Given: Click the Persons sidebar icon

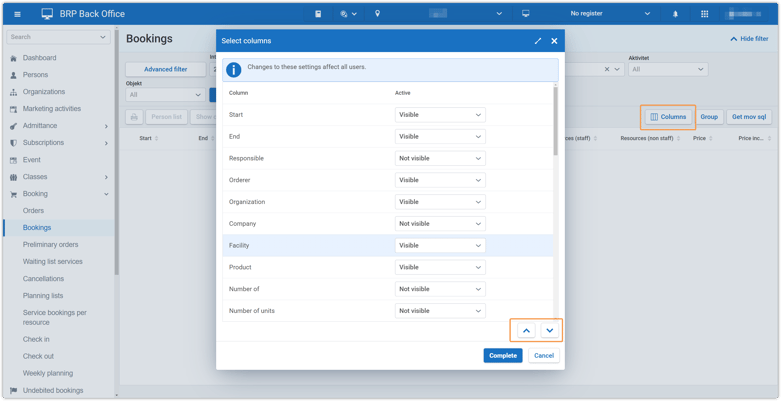Looking at the screenshot, I should point(13,75).
